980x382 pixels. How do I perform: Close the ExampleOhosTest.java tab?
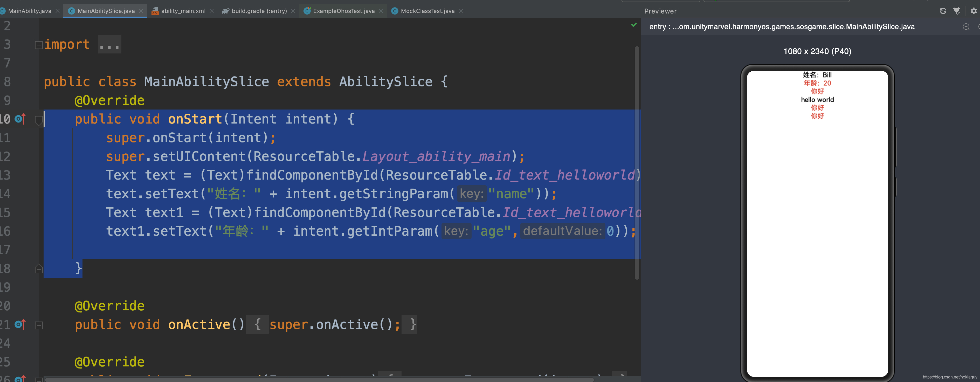(381, 11)
